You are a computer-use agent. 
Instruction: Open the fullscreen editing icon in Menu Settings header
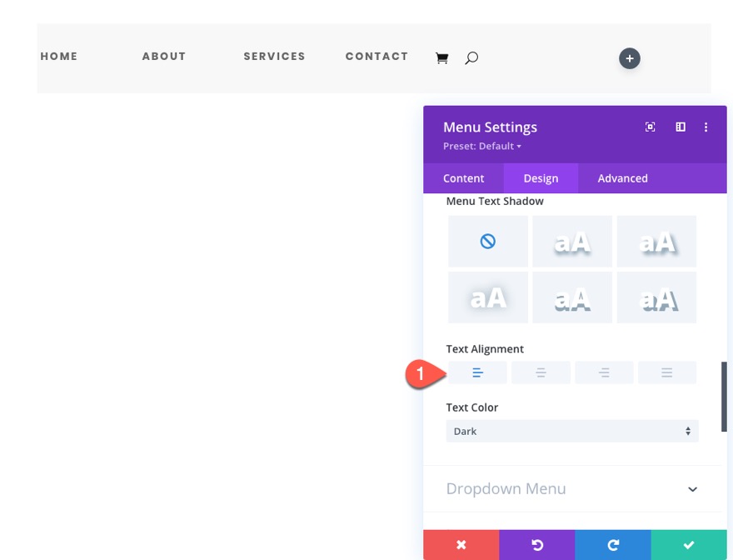650,127
